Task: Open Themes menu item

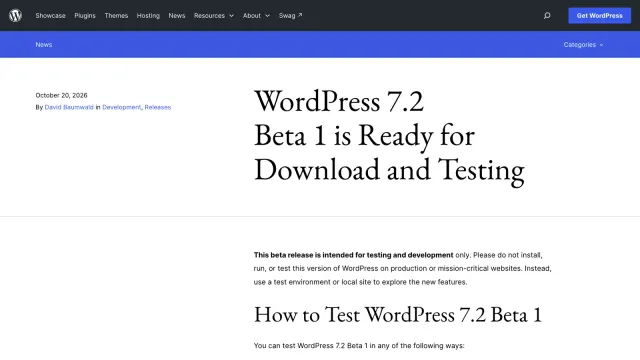Action: 116,16
